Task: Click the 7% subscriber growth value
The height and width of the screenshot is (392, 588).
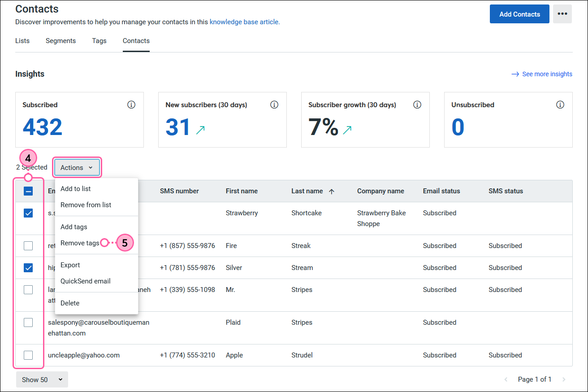Action: (x=323, y=127)
